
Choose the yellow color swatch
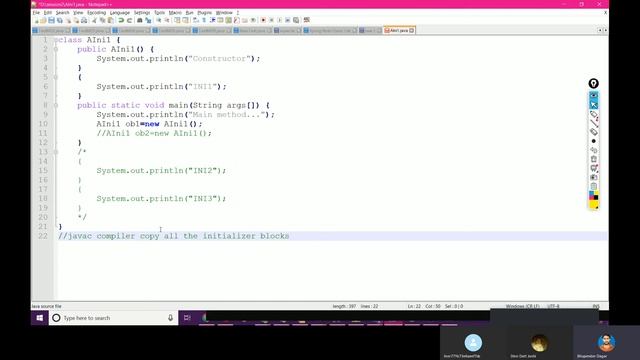593,205
